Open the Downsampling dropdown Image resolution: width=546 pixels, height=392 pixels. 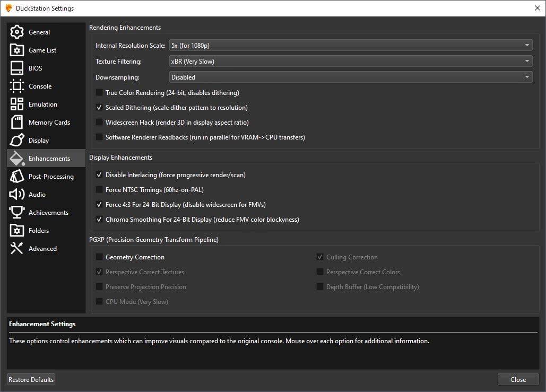click(350, 77)
